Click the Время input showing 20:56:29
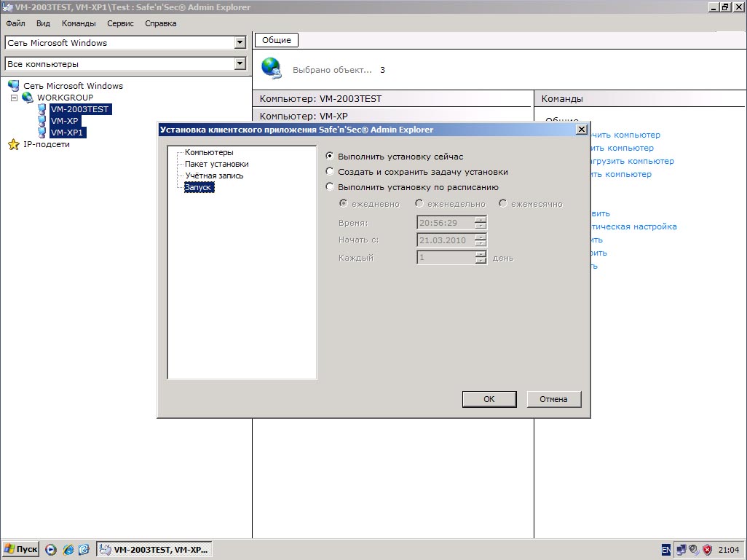 [x=446, y=223]
